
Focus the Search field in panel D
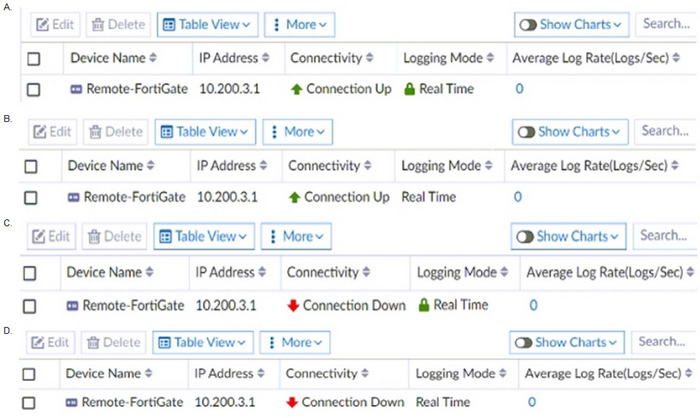[x=662, y=342]
